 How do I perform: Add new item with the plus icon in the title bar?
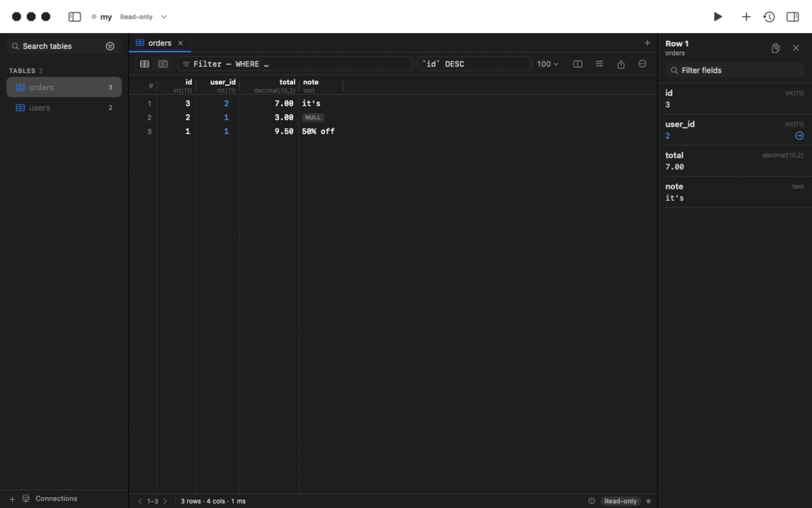pos(746,17)
